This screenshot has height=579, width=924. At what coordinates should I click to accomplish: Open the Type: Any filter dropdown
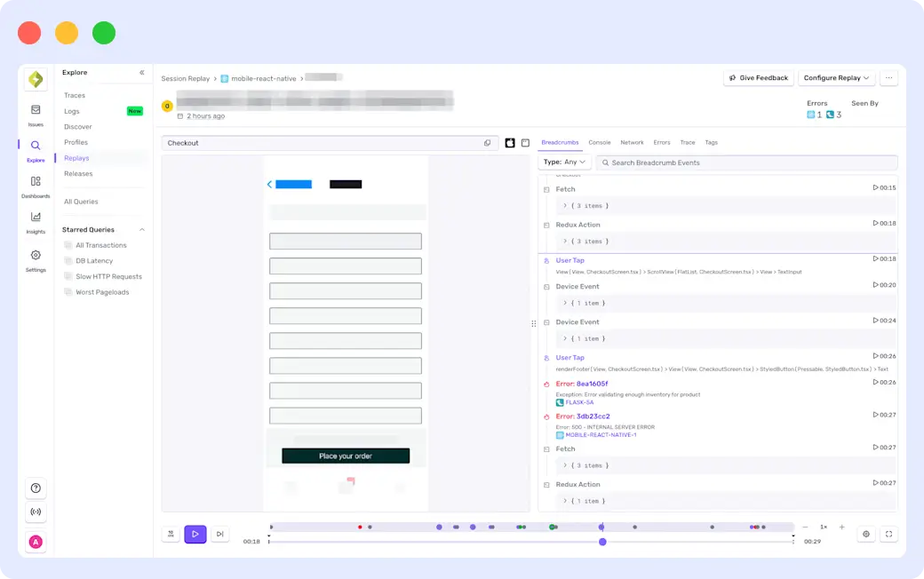coord(562,163)
